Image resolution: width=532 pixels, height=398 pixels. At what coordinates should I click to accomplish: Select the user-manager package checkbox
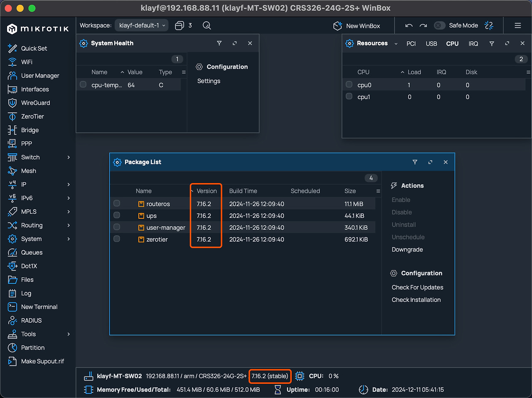117,227
